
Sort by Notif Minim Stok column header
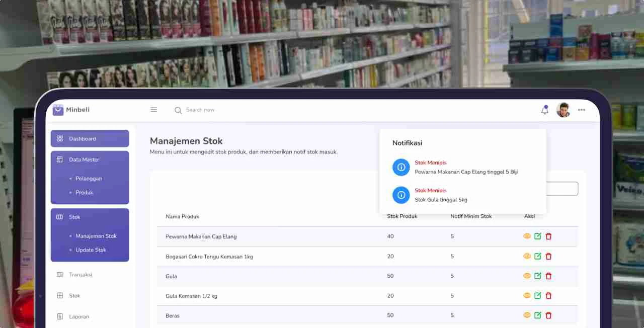click(471, 216)
